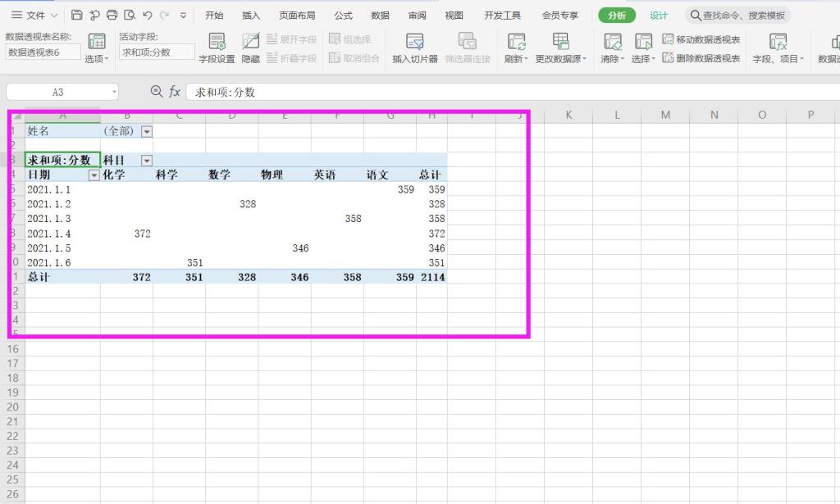The width and height of the screenshot is (840, 504).
Task: Open the 公式 tab
Action: (343, 16)
